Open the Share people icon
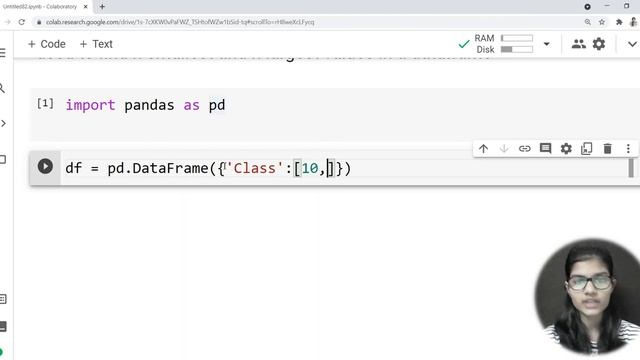The width and height of the screenshot is (640, 360). (x=578, y=44)
